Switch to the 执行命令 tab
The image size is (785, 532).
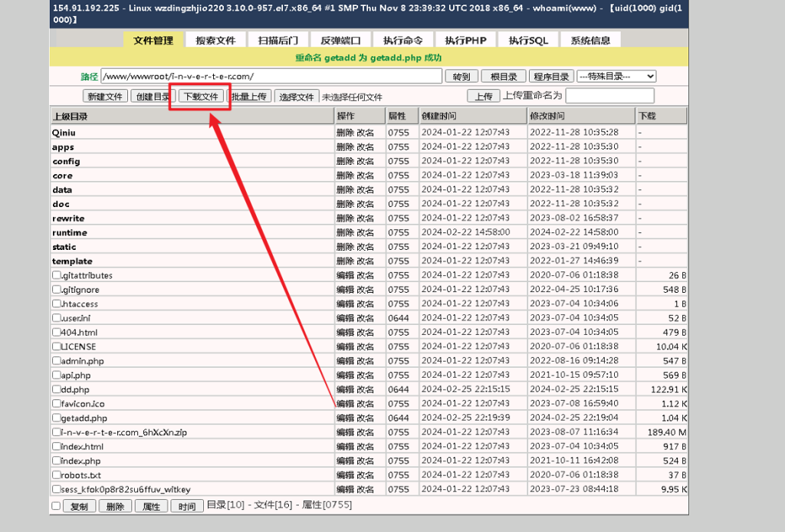tap(403, 41)
